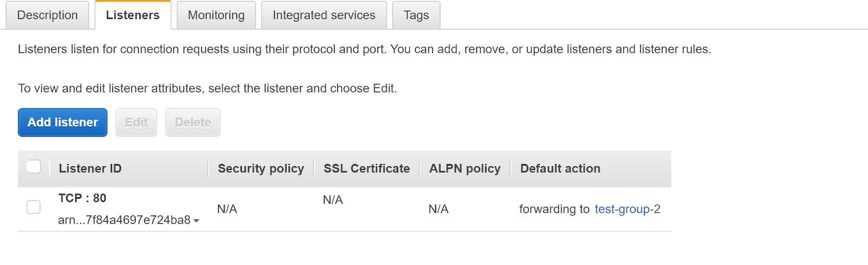Switch to the Description tab
Screen dimensions: 868x265
click(47, 15)
